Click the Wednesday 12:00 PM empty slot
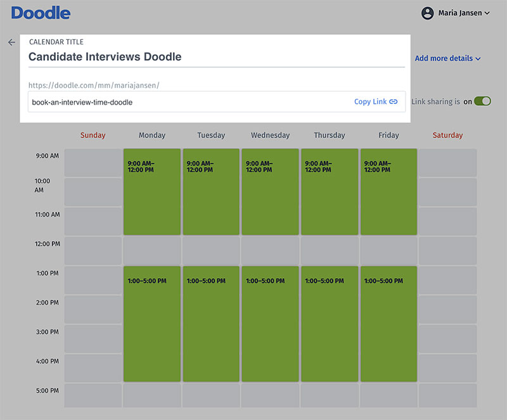Image resolution: width=507 pixels, height=420 pixels. pos(271,251)
